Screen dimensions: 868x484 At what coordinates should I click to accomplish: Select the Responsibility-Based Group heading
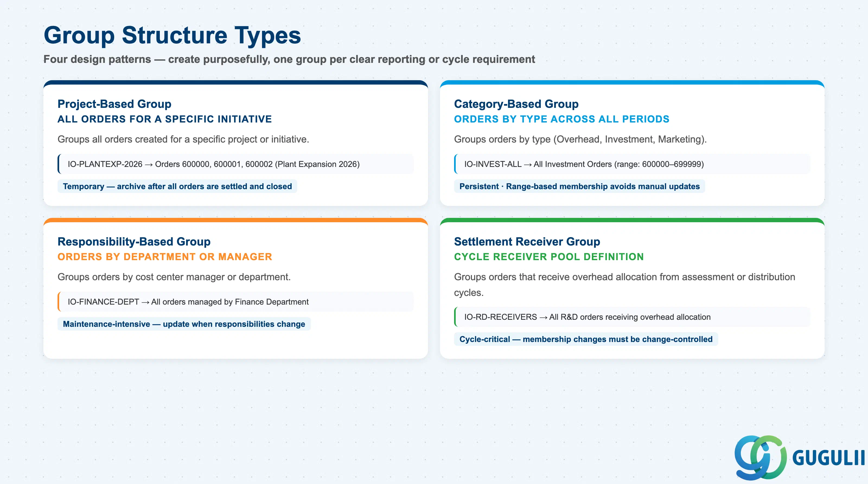134,241
